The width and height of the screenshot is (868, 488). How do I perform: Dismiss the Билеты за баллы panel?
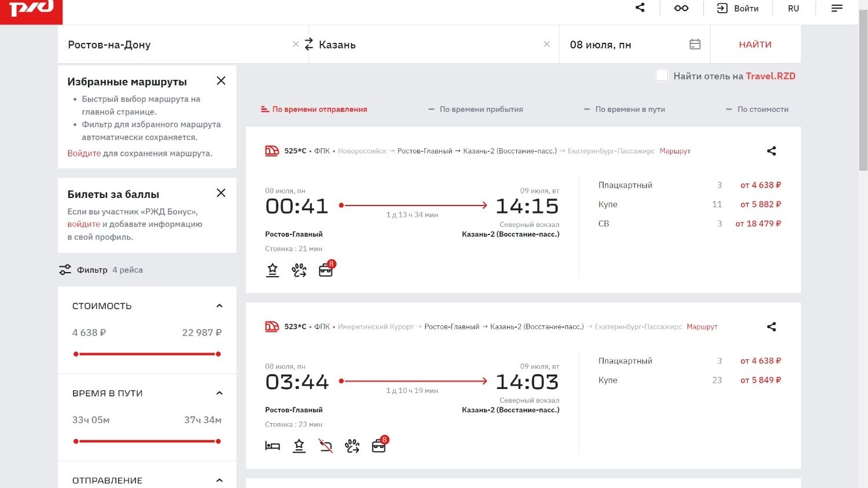221,193
